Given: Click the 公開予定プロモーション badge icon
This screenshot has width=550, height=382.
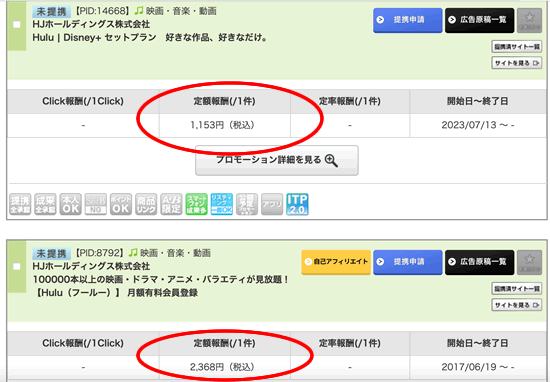Looking at the screenshot, I should 247,204.
